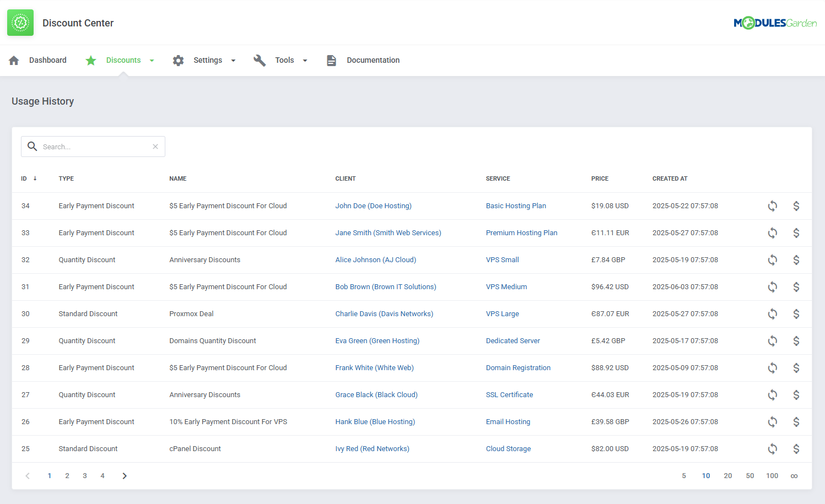Click the wrench icon next to Tools
Image resolution: width=825 pixels, height=504 pixels.
[x=260, y=60]
